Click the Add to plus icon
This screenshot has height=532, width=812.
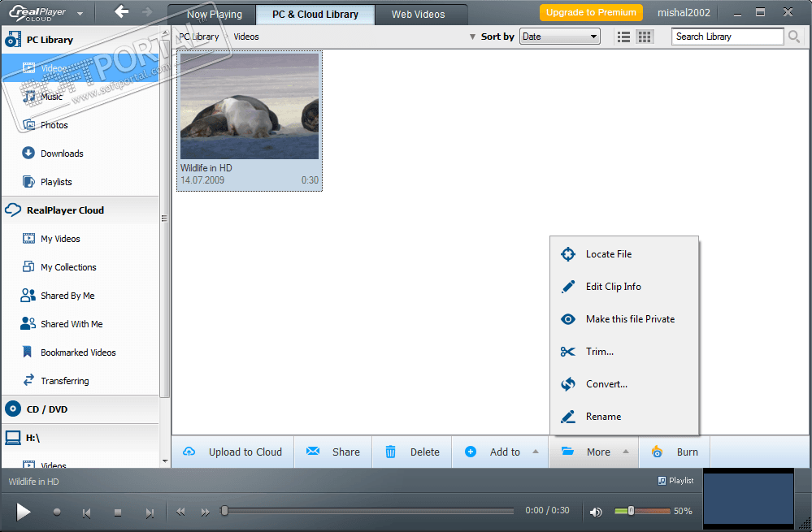pos(471,452)
